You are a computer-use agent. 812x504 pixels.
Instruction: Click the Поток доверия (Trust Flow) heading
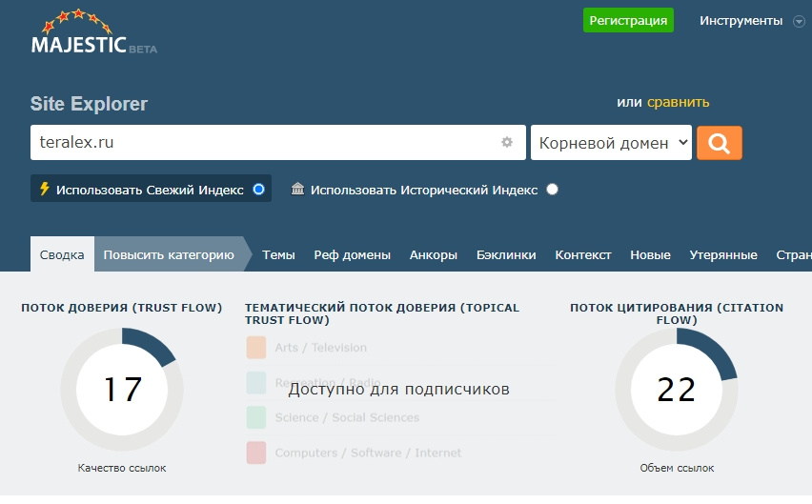tap(122, 308)
